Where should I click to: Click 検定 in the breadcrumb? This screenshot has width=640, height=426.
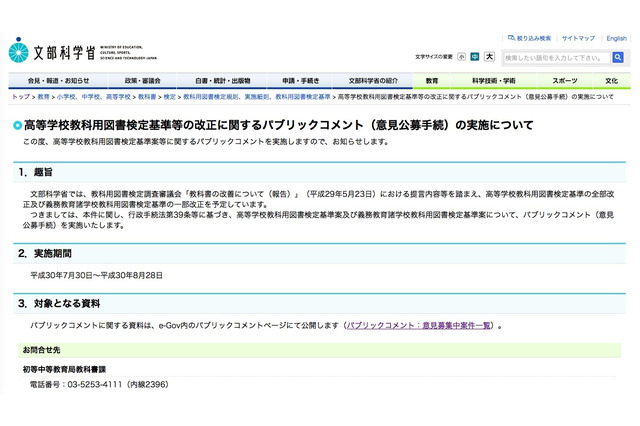click(169, 97)
